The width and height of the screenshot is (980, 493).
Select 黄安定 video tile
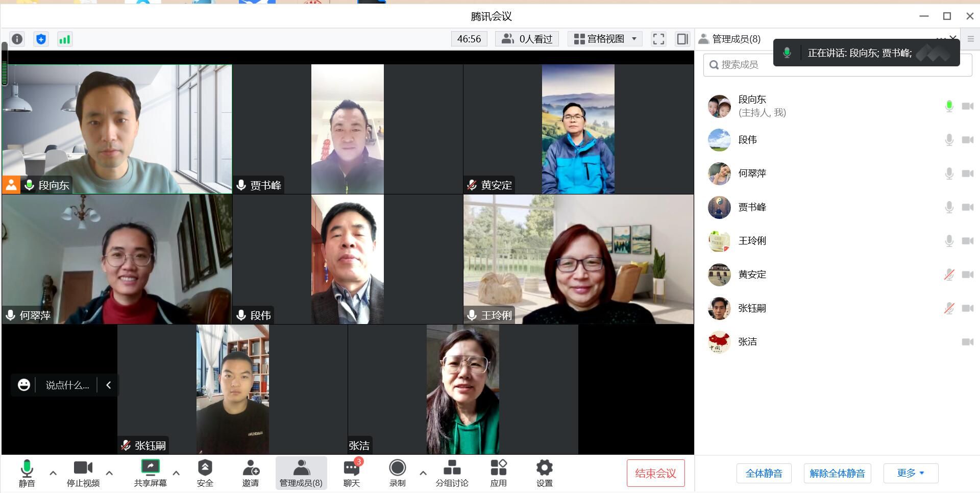pyautogui.click(x=578, y=129)
